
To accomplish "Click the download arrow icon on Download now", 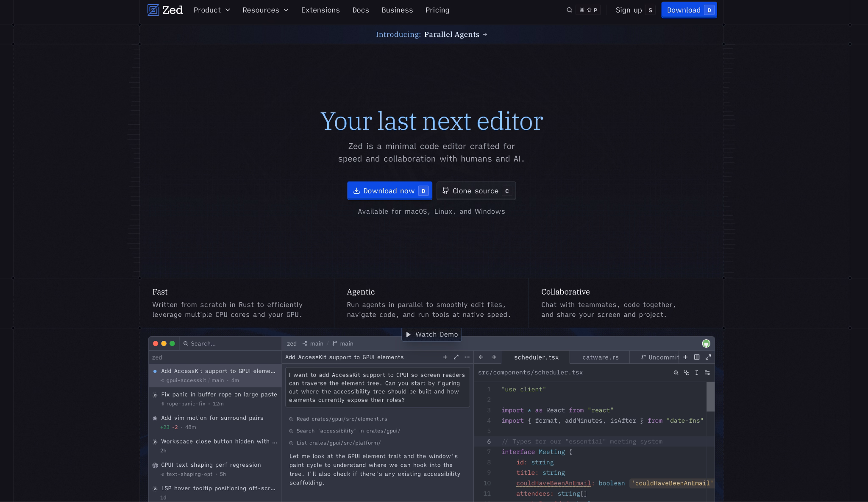I will click(x=356, y=191).
